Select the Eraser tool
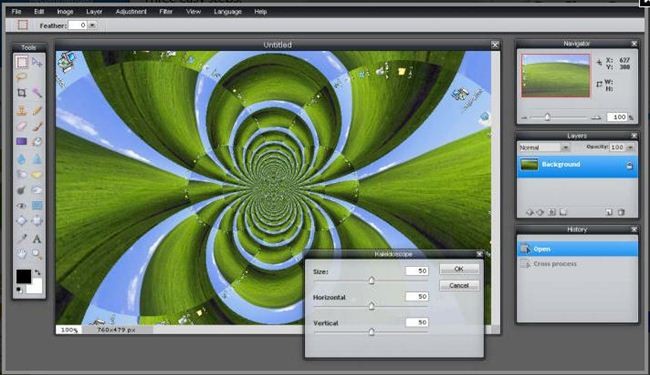This screenshot has height=375, width=650. tap(22, 126)
